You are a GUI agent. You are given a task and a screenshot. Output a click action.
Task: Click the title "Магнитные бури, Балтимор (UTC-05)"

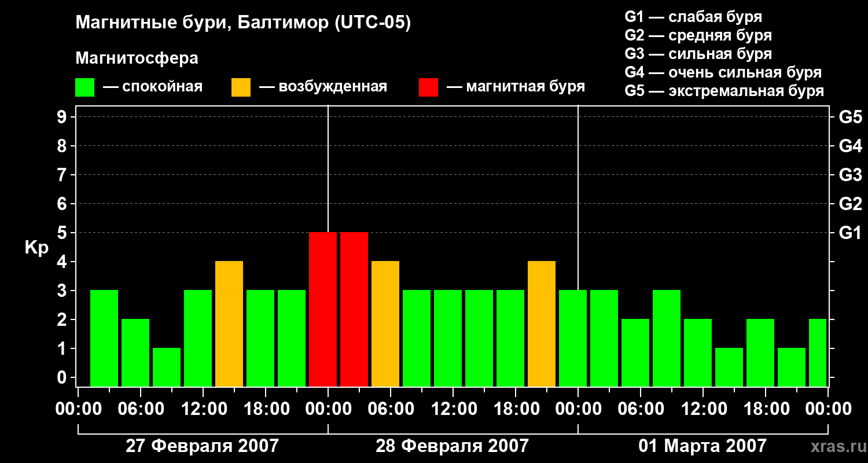(243, 23)
